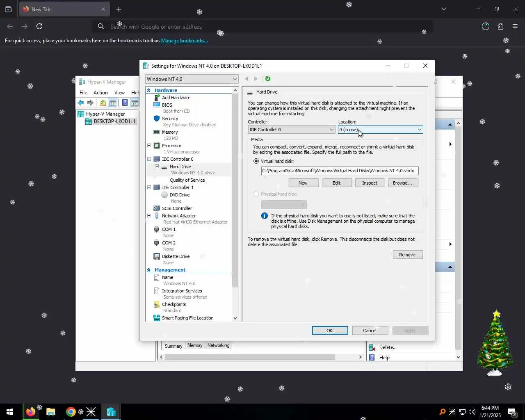The image size is (525, 420).
Task: Click the next VM arrow in settings toolbar
Action: click(256, 79)
